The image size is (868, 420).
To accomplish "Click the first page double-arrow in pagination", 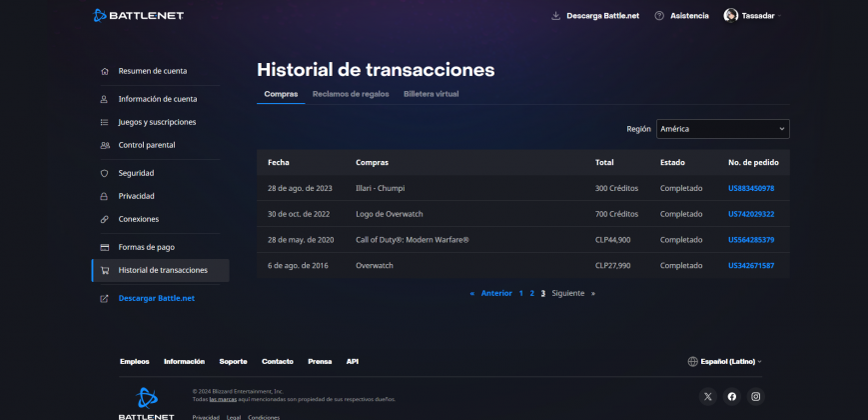I will pyautogui.click(x=472, y=293).
